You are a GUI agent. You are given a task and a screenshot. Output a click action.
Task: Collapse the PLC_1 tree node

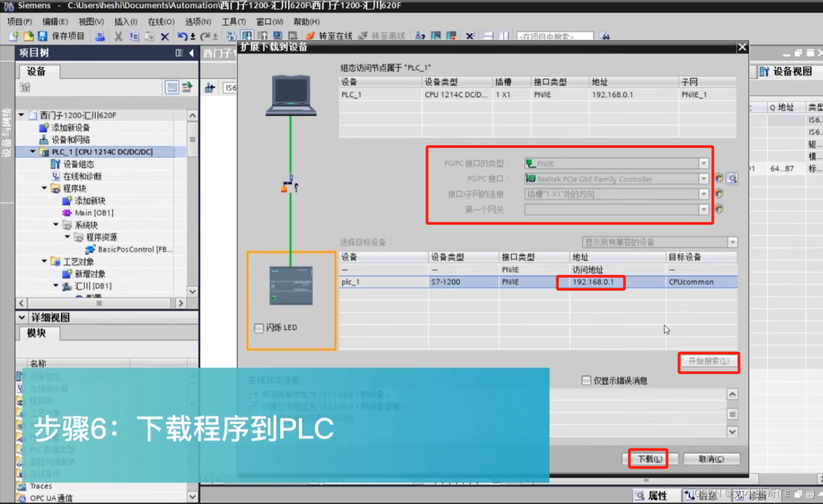[x=33, y=151]
